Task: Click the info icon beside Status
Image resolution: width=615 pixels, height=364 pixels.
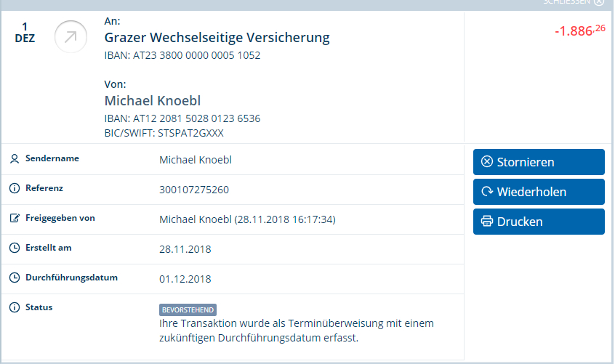Action: [x=15, y=307]
